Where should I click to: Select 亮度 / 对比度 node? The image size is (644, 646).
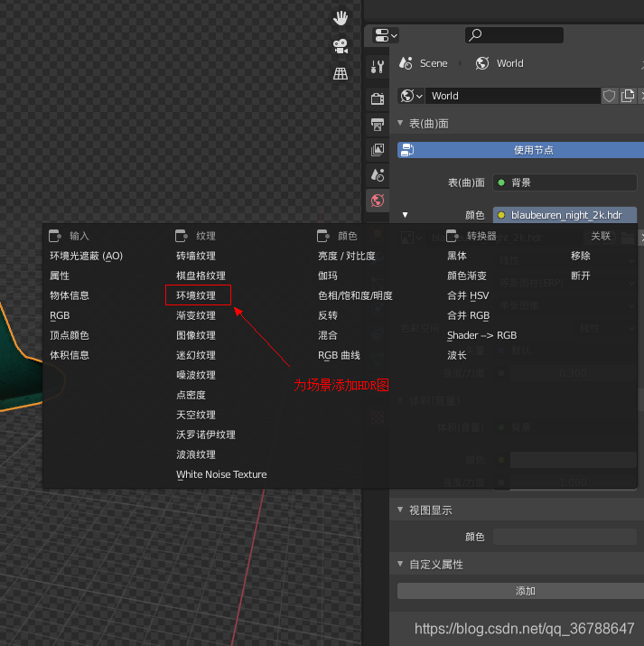[347, 256]
